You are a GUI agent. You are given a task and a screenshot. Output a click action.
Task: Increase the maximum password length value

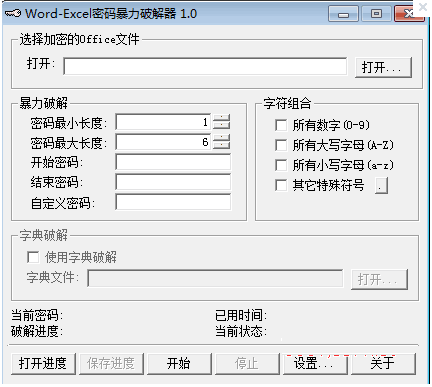[x=222, y=138]
